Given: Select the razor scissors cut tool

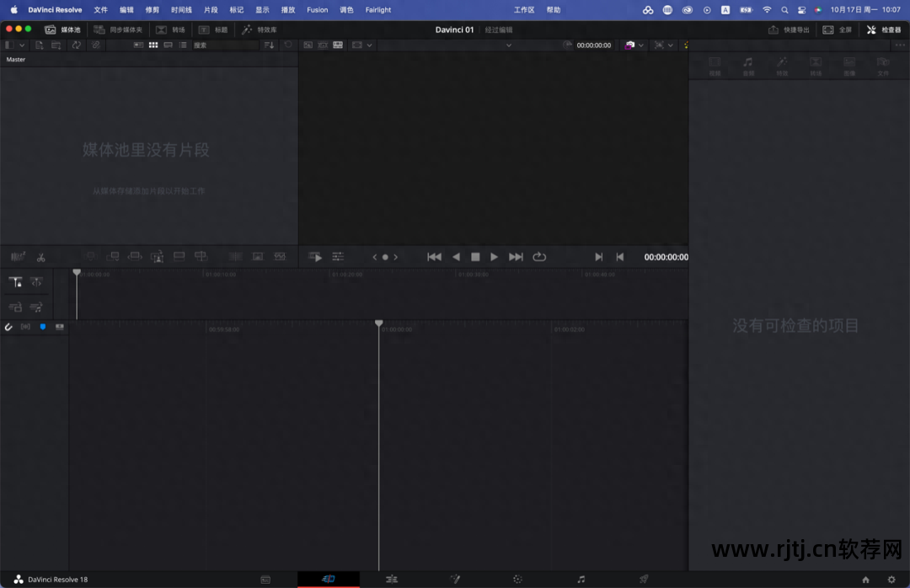Looking at the screenshot, I should pyautogui.click(x=40, y=257).
